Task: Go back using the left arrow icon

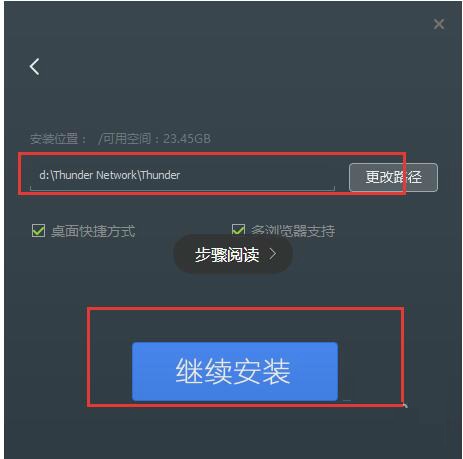Action: (34, 66)
